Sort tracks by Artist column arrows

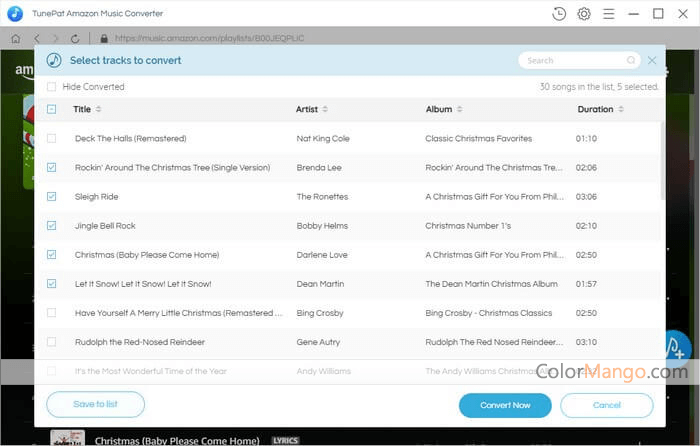pyautogui.click(x=326, y=109)
